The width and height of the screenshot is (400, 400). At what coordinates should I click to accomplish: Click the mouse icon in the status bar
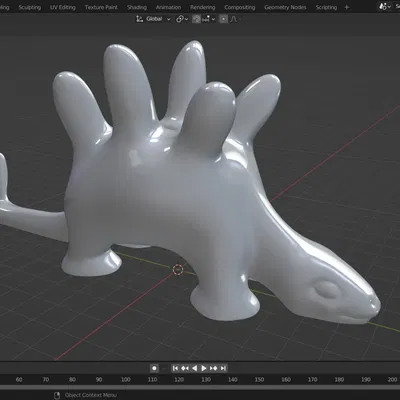click(x=57, y=395)
